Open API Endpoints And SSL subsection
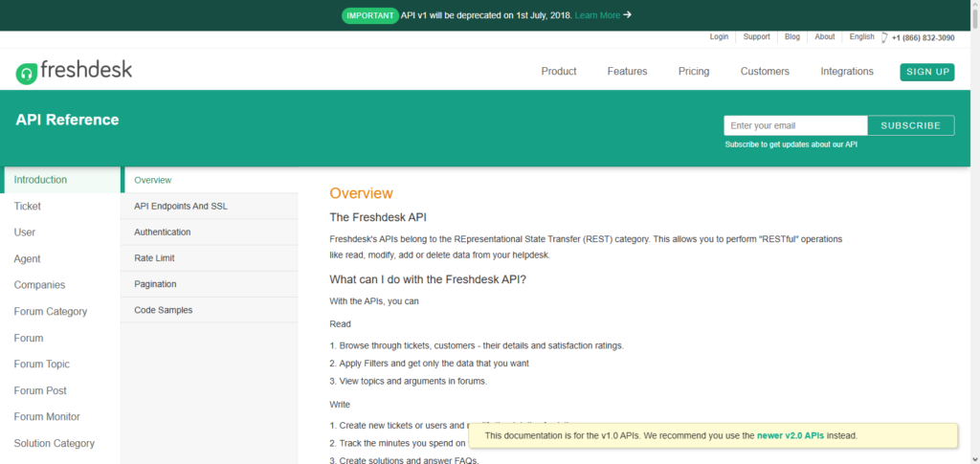The height and width of the screenshot is (464, 980). point(210,206)
